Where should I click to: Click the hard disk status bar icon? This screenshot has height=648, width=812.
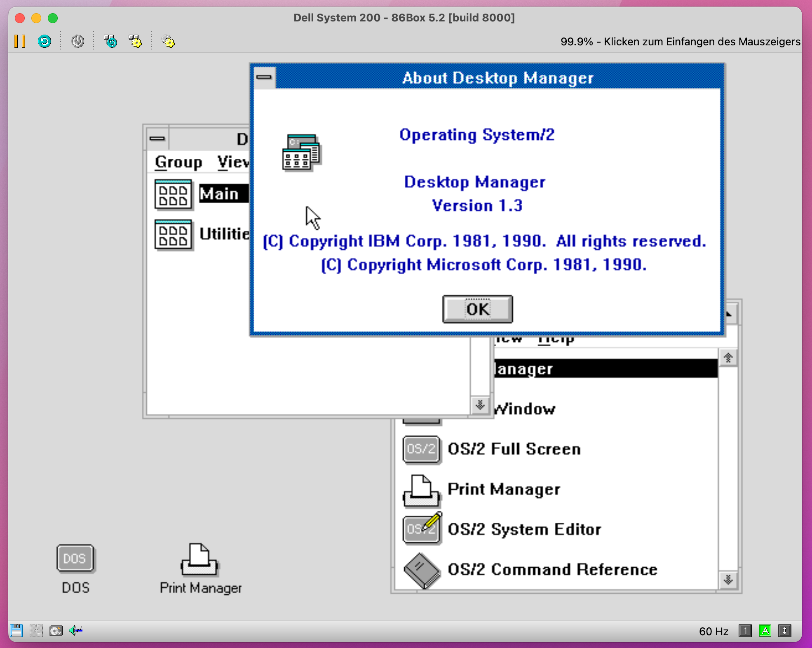tap(56, 631)
